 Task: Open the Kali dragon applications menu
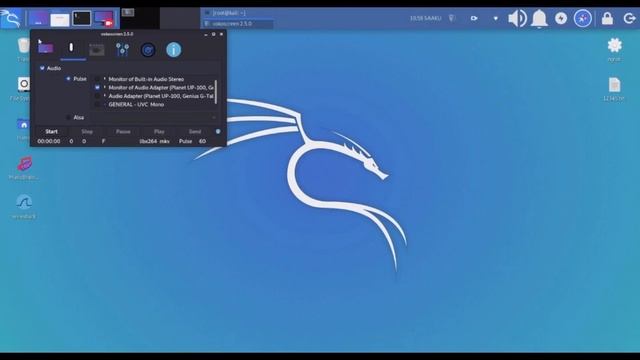click(11, 18)
